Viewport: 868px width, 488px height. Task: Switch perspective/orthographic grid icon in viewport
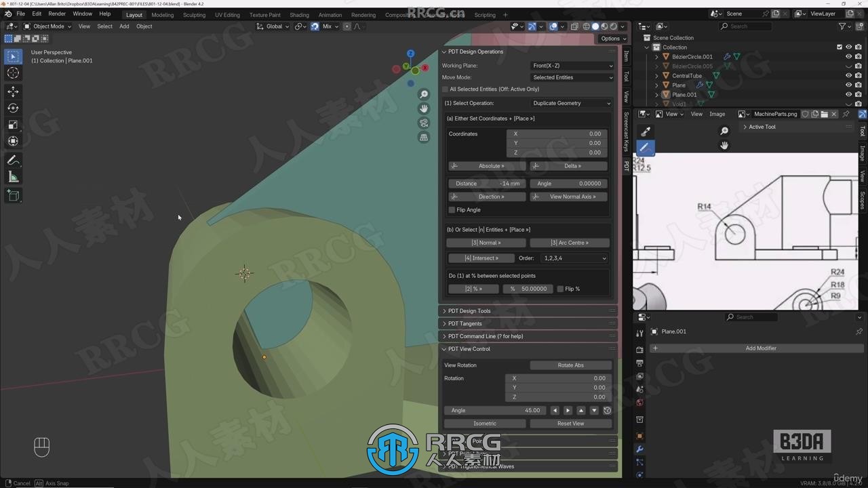point(424,137)
